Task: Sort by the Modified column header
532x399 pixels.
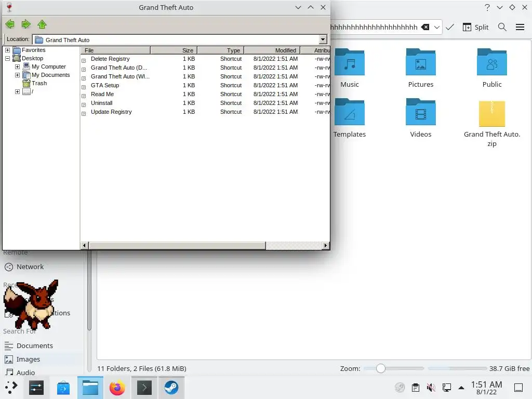Action: coord(272,50)
